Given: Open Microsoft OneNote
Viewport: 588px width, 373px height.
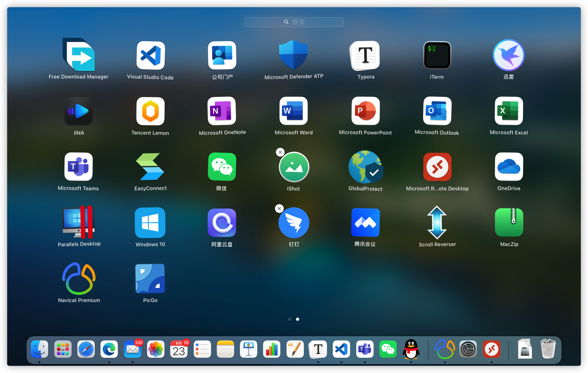Looking at the screenshot, I should (x=222, y=111).
